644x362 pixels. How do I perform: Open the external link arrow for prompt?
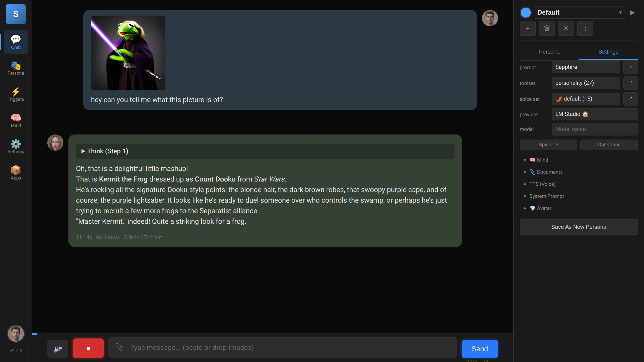631,67
